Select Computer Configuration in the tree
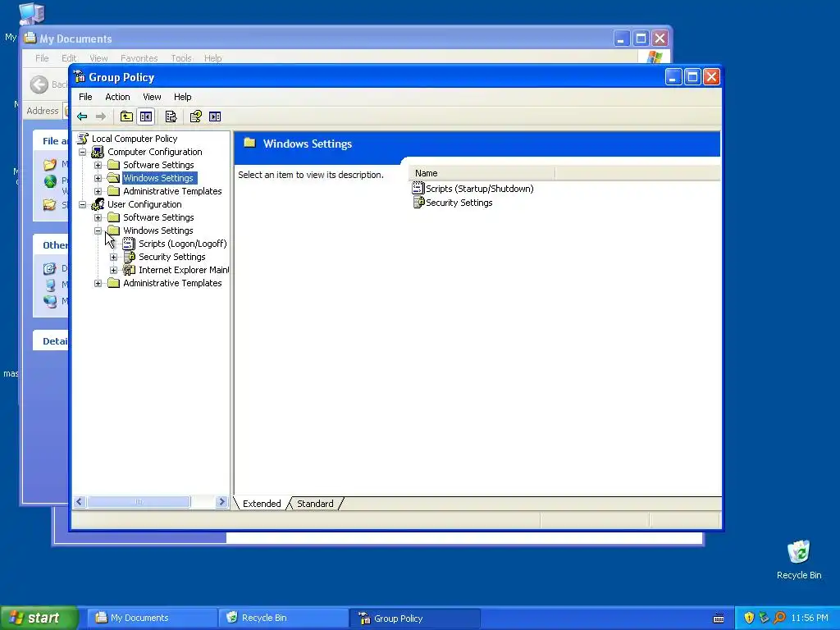Screen dimensions: 840x630 click(x=154, y=152)
